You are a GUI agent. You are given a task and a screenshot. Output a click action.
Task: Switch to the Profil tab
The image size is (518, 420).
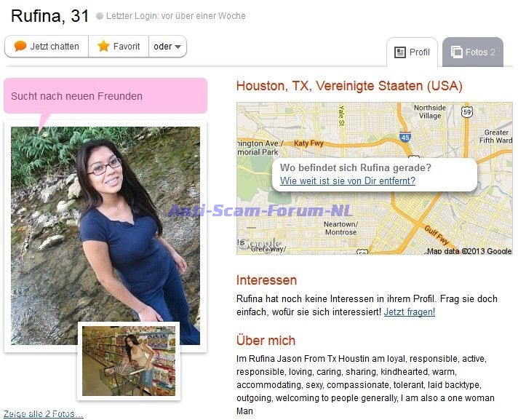tap(412, 52)
